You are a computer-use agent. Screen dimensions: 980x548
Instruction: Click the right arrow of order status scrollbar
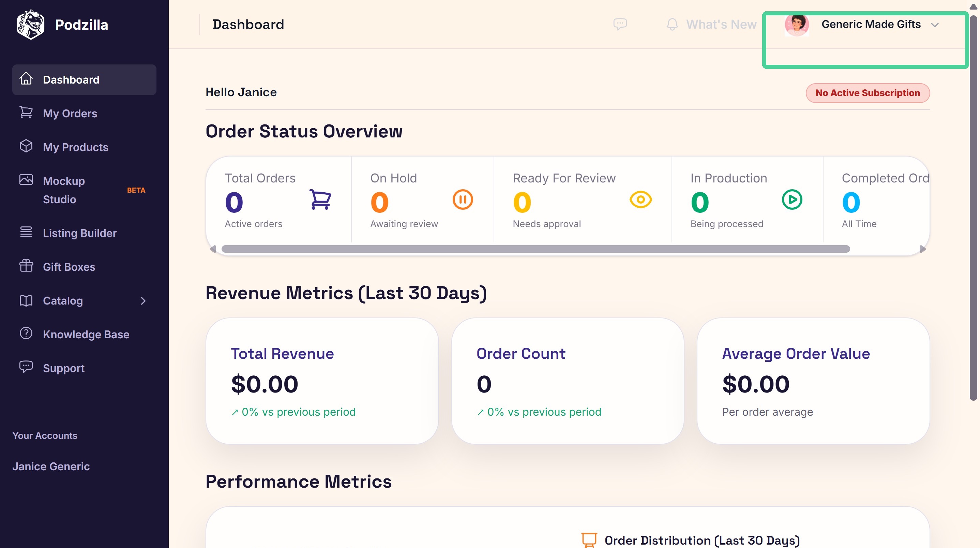922,249
